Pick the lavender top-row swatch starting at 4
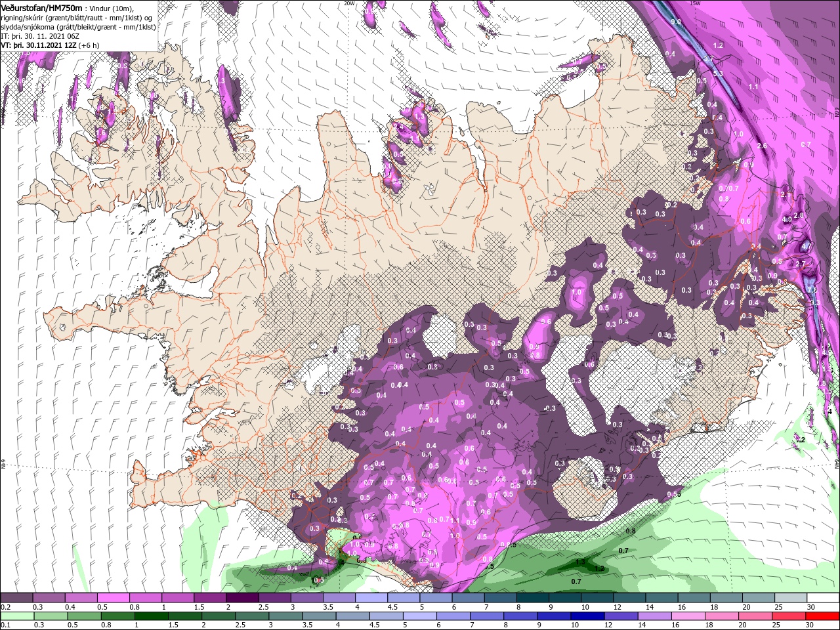Viewport: 840px width, 630px height. 371,598
